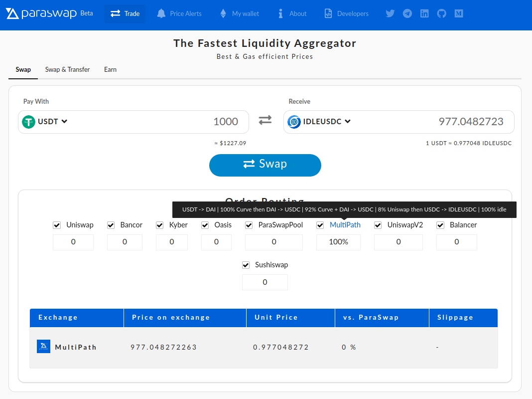
Task: Click the Uniswap percentage box
Action: pyautogui.click(x=73, y=242)
